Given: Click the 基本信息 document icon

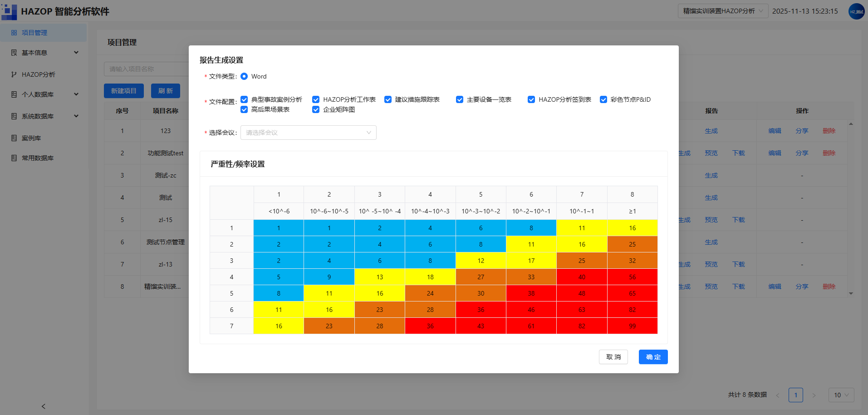Looking at the screenshot, I should pyautogui.click(x=14, y=53).
